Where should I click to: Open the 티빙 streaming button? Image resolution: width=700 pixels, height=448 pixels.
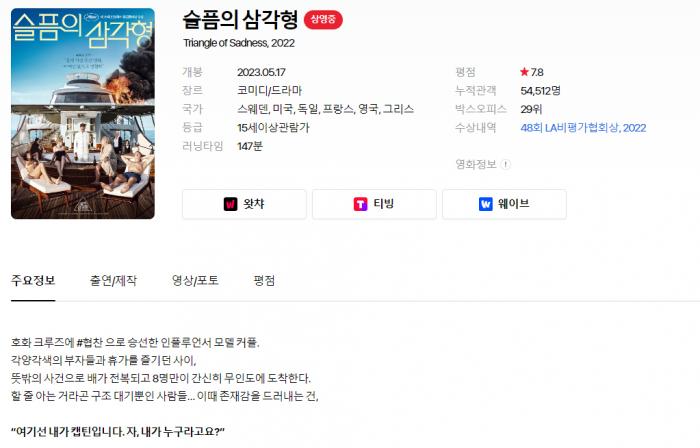coord(374,204)
